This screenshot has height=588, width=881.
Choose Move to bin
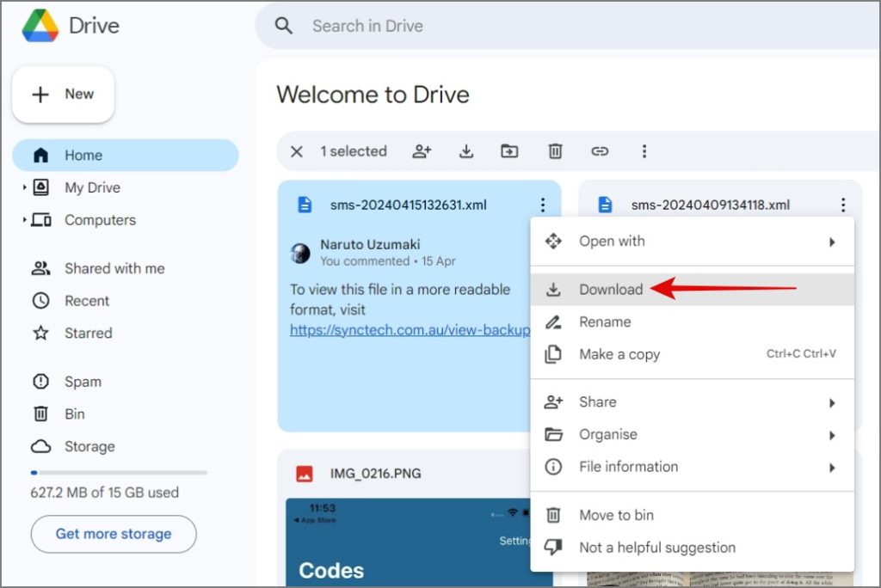click(693, 515)
